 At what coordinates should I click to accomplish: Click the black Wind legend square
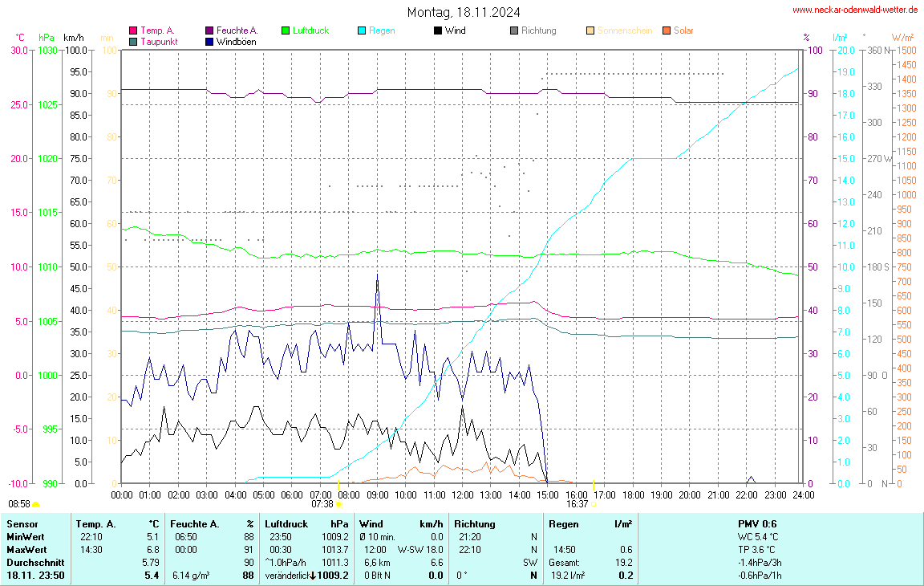click(438, 31)
